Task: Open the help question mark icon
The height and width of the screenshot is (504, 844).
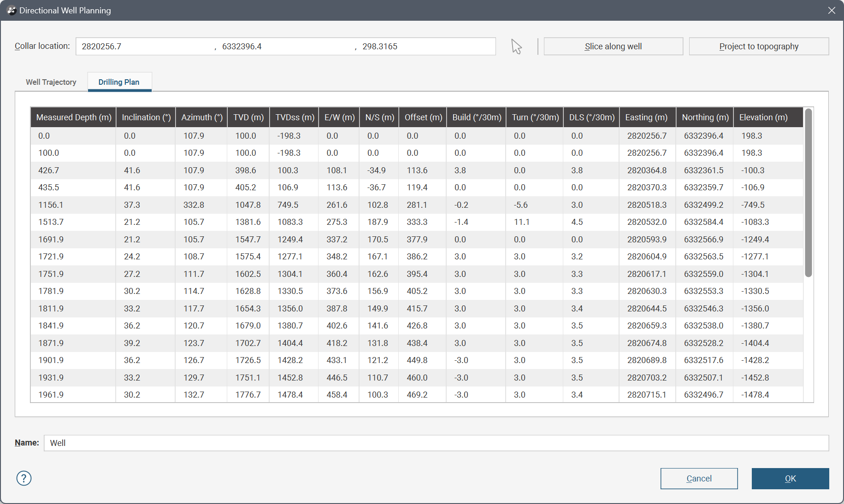Action: (x=24, y=478)
